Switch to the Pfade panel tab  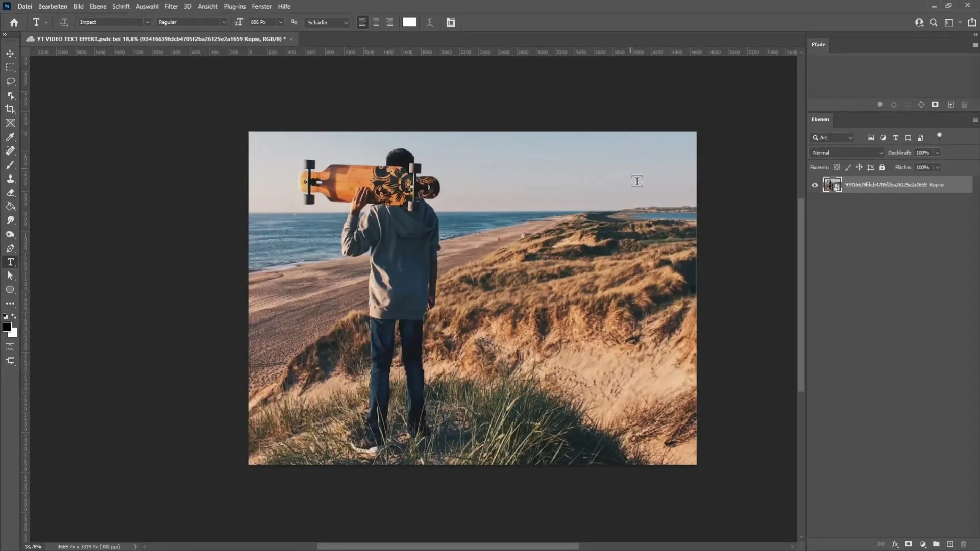818,44
